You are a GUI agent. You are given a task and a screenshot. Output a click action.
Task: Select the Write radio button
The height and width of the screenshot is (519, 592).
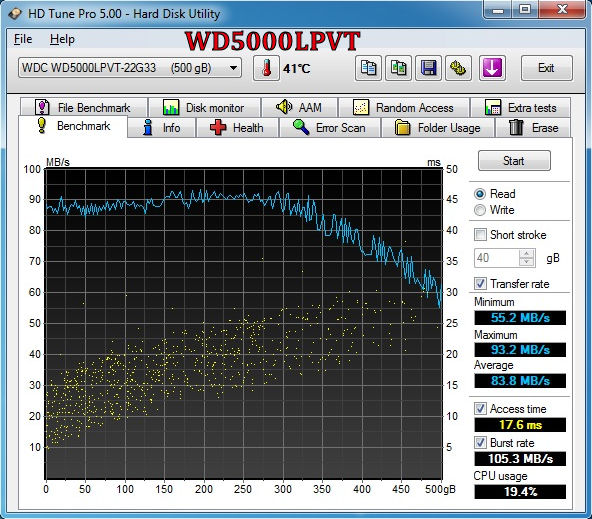[480, 210]
